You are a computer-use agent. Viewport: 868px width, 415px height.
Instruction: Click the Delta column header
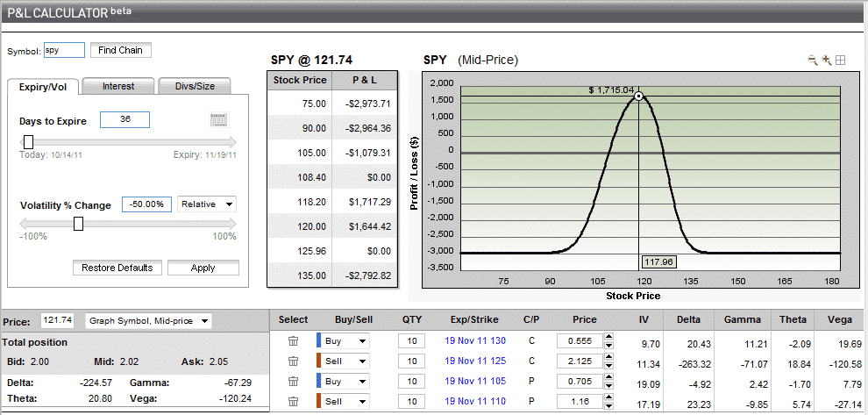click(x=688, y=319)
